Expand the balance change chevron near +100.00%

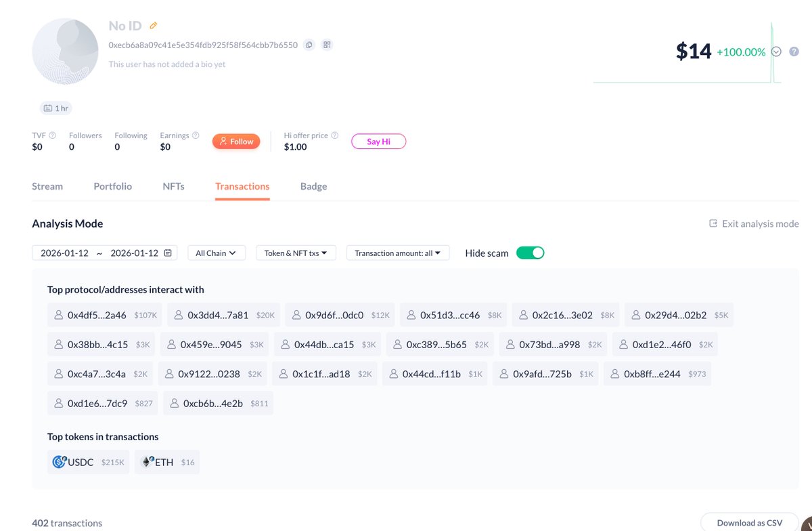tap(776, 51)
